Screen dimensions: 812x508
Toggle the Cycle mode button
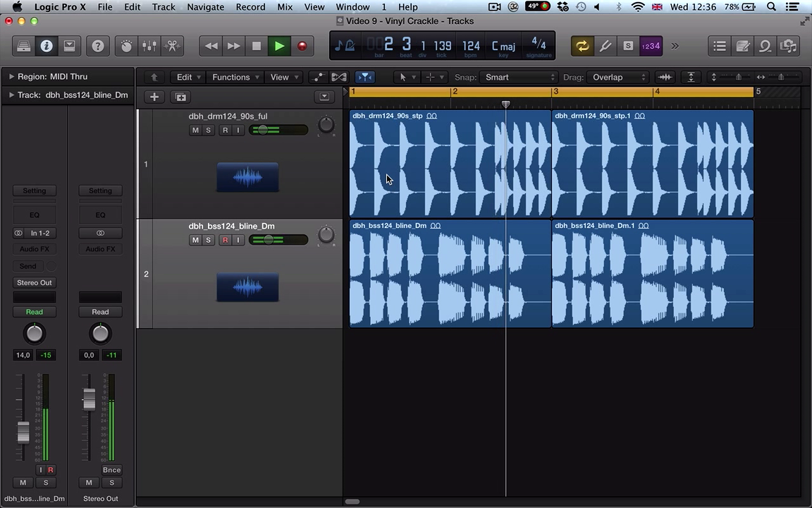(x=582, y=46)
